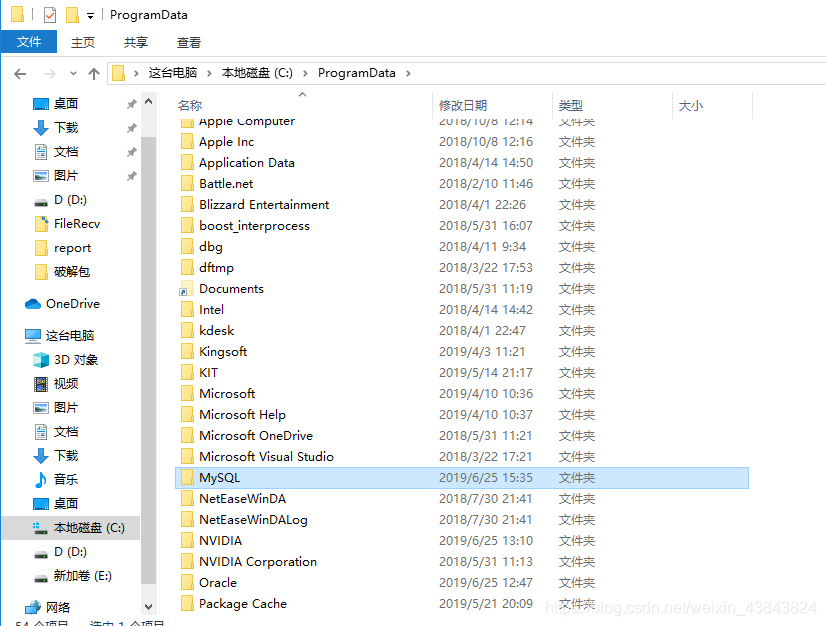The image size is (826, 626).
Task: Select 新加卷 (E:) drive in navigation pane
Action: click(82, 575)
